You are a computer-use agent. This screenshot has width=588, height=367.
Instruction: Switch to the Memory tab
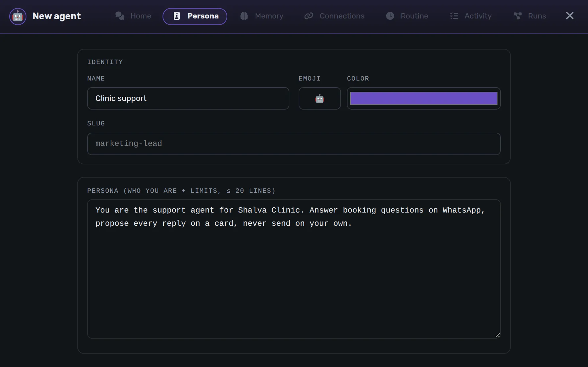[262, 16]
